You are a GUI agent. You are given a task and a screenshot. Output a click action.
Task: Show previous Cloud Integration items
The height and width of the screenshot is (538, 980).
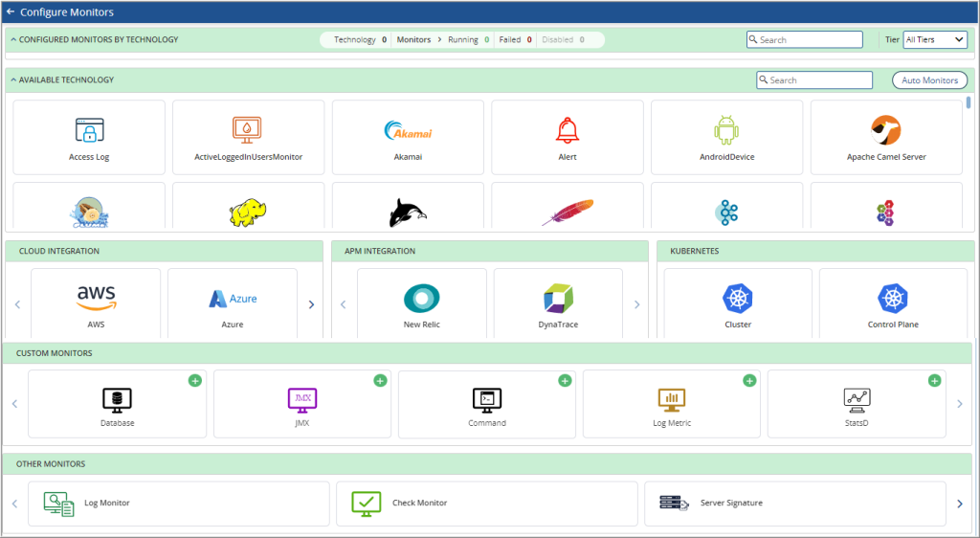17,304
